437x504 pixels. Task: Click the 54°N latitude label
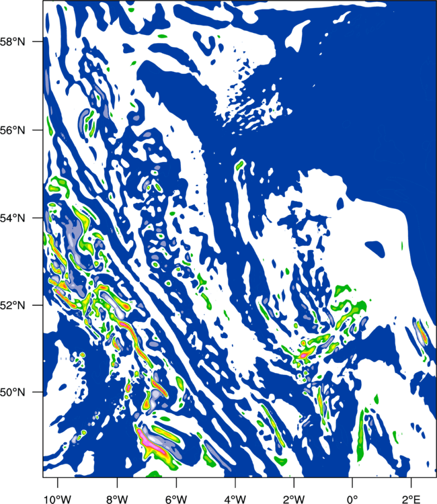pyautogui.click(x=12, y=218)
